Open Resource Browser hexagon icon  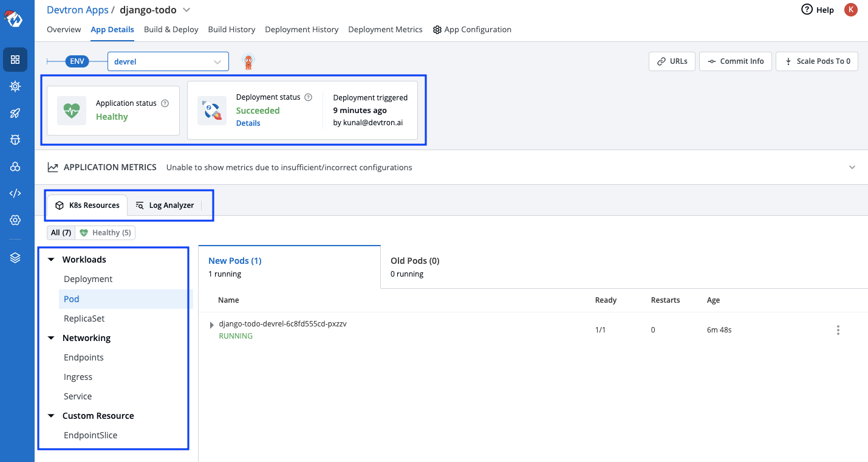pos(16,167)
